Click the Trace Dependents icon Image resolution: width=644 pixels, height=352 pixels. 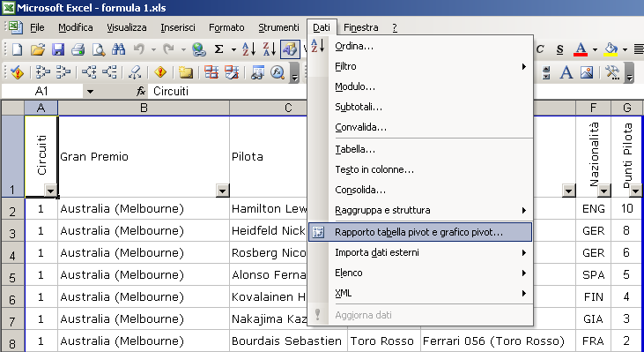click(89, 73)
